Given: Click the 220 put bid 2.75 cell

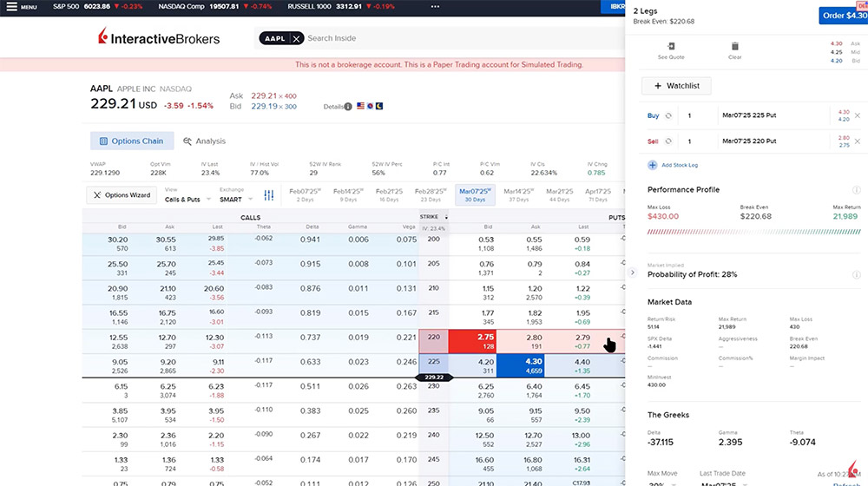Looking at the screenshot, I should pos(472,342).
